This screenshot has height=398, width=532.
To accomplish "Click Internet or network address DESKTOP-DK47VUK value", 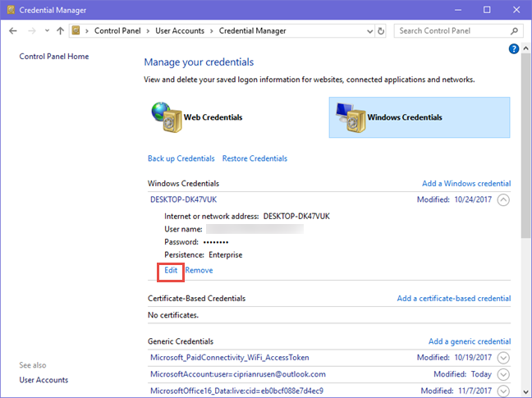I will pyautogui.click(x=296, y=217).
